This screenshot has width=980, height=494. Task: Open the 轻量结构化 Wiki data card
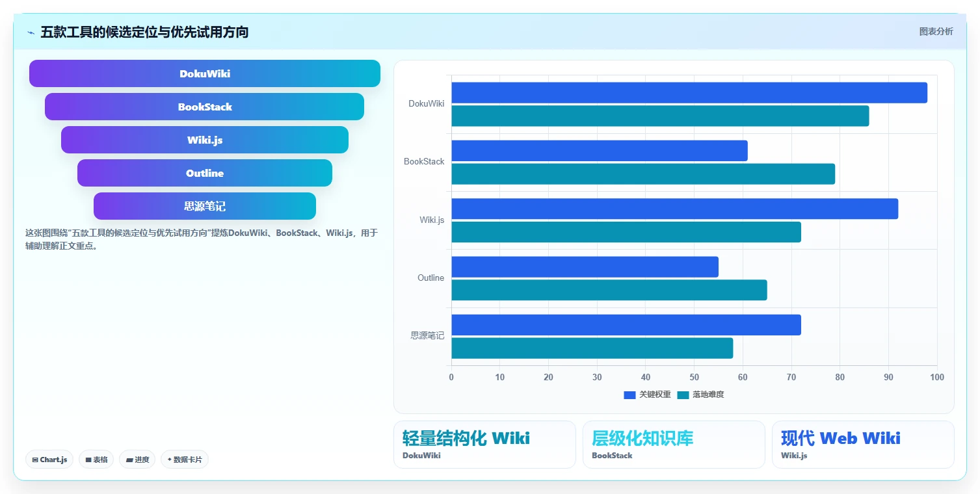click(x=484, y=445)
